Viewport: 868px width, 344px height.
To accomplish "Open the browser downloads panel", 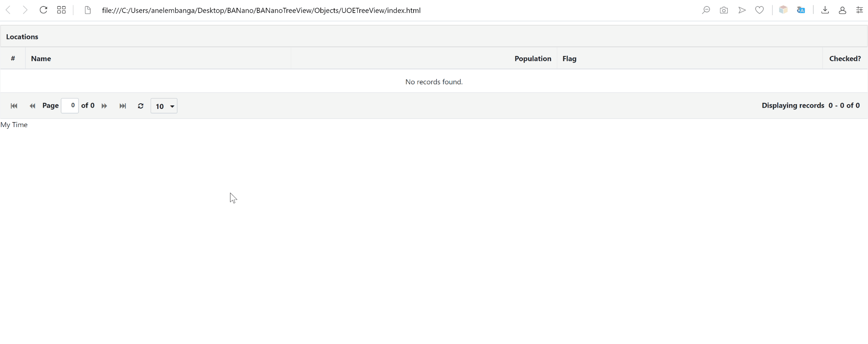I will (x=825, y=10).
